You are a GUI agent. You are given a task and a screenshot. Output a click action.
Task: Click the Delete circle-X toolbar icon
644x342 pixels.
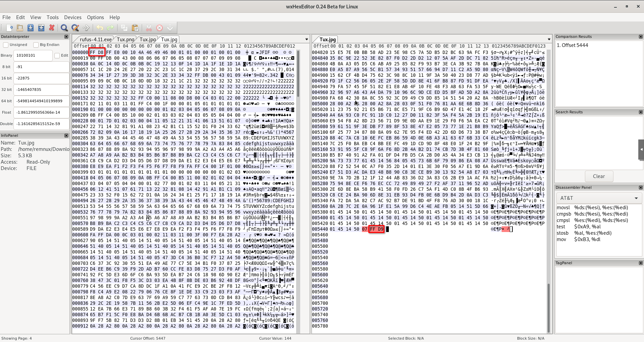click(160, 28)
